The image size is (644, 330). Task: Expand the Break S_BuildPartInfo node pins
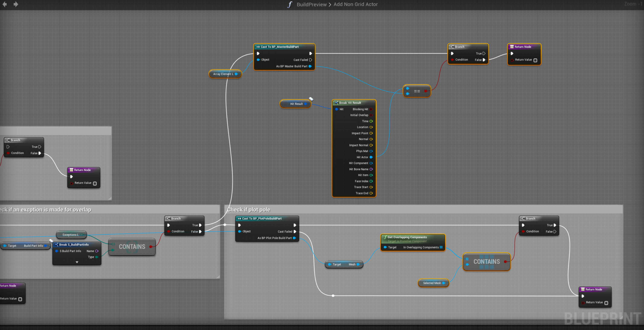77,262
